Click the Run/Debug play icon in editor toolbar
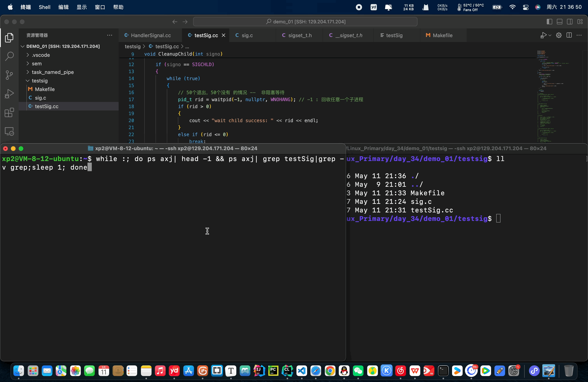This screenshot has width=588, height=382. [543, 35]
